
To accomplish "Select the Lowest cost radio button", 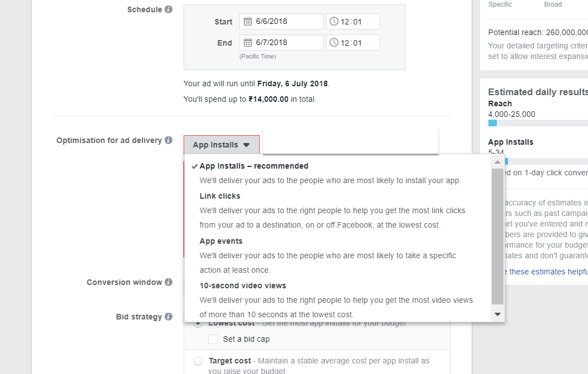I will click(198, 324).
